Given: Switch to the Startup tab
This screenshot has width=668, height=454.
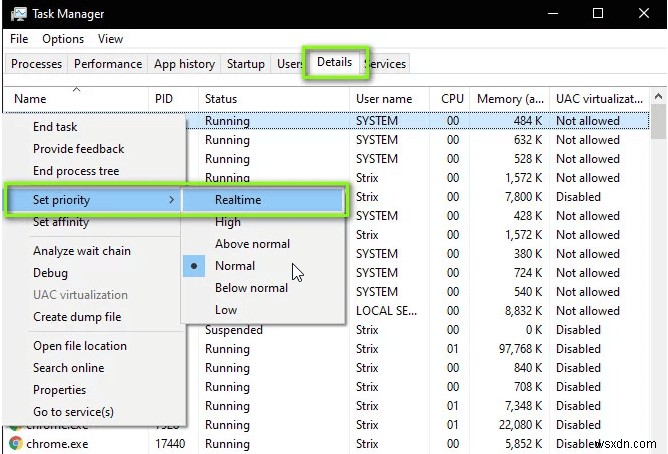Looking at the screenshot, I should point(245,64).
